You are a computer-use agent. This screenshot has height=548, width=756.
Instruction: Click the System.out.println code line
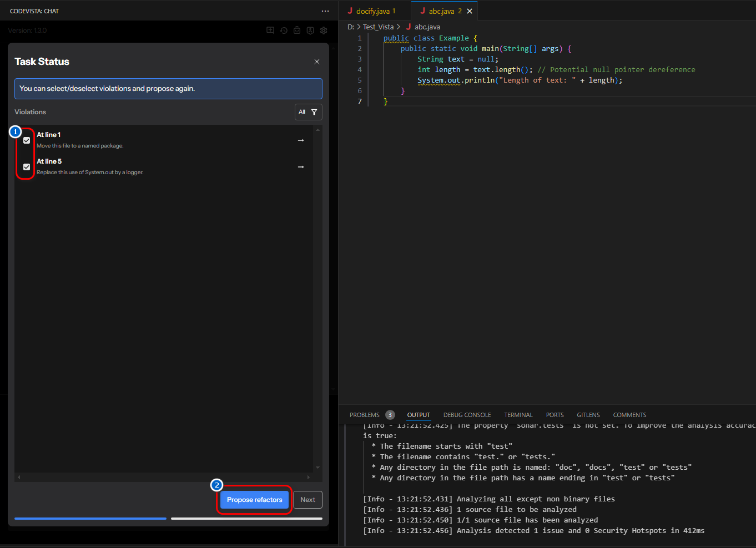[x=520, y=80]
